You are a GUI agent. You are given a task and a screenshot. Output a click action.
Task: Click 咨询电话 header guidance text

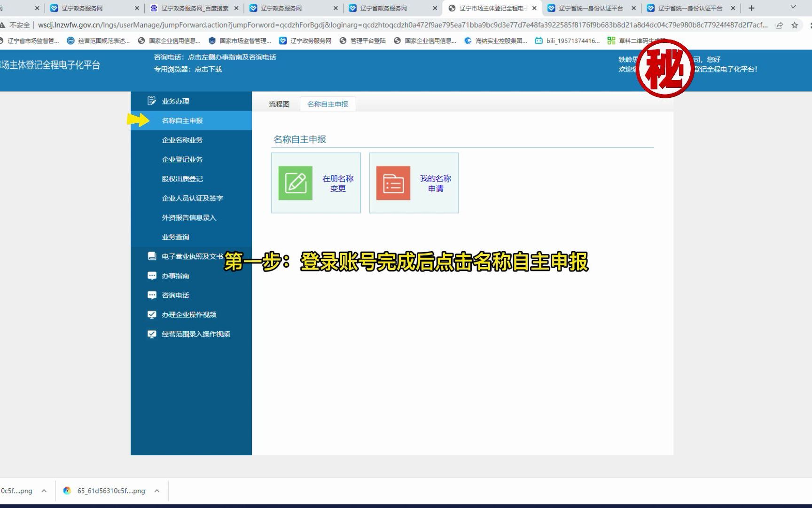[215, 57]
